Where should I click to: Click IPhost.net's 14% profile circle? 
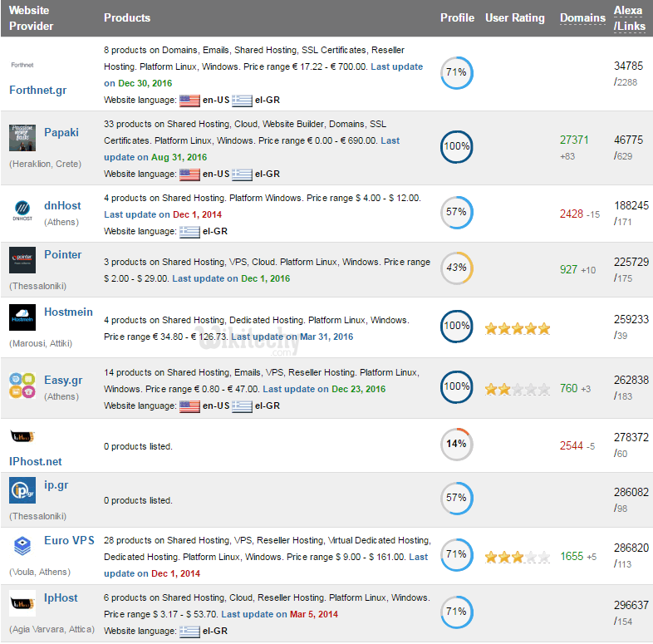457,445
